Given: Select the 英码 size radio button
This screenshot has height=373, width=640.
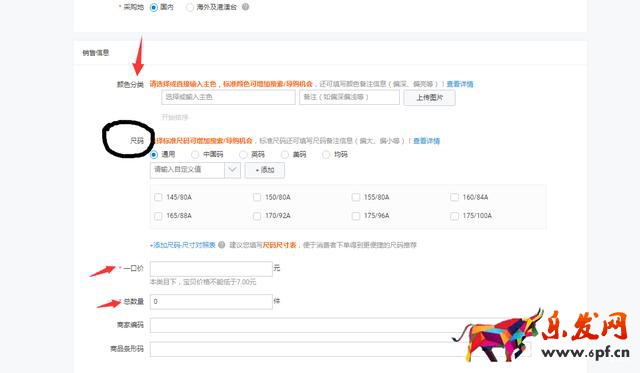Looking at the screenshot, I should (x=243, y=155).
